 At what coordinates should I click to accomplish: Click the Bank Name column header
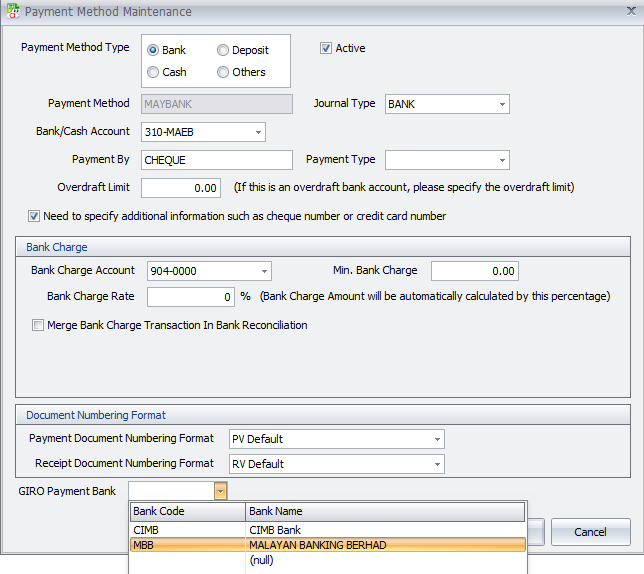tap(385, 512)
